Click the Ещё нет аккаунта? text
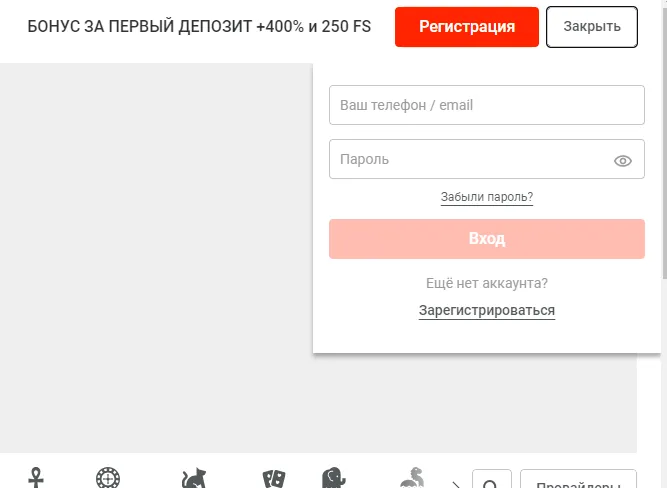The width and height of the screenshot is (667, 488). [x=487, y=283]
